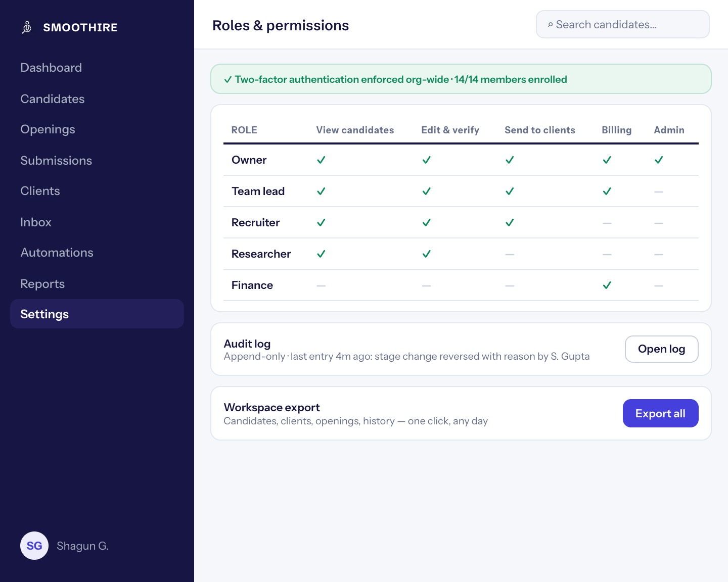Viewport: 728px width, 582px height.
Task: Click the ROLE column header
Action: pyautogui.click(x=244, y=130)
